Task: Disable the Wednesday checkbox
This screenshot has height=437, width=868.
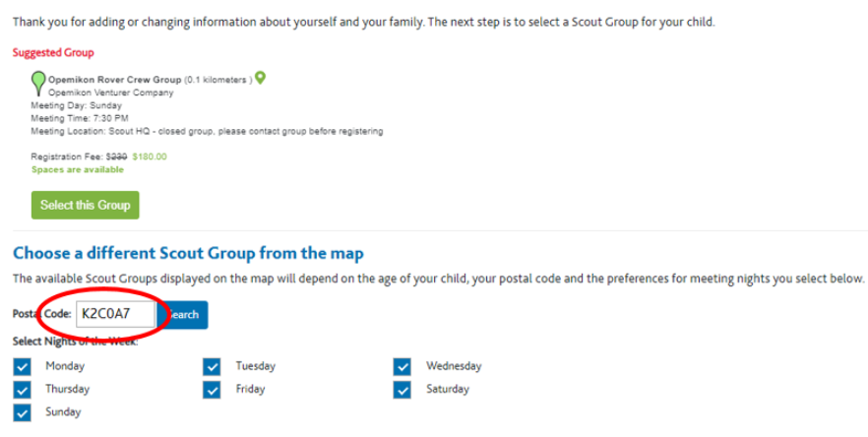Action: [x=402, y=366]
